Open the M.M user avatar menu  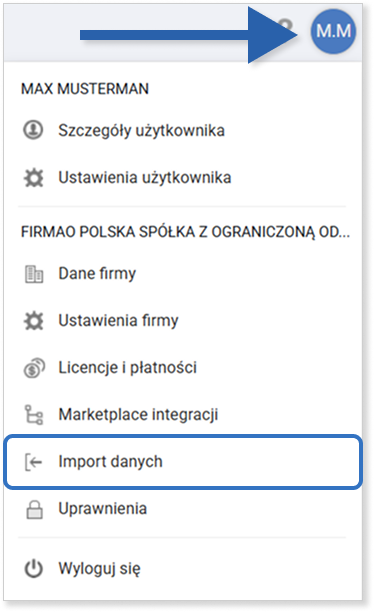coord(333,31)
